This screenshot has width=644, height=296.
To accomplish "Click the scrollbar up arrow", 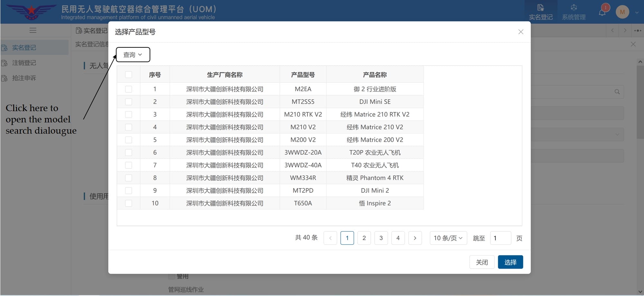I will (x=640, y=62).
